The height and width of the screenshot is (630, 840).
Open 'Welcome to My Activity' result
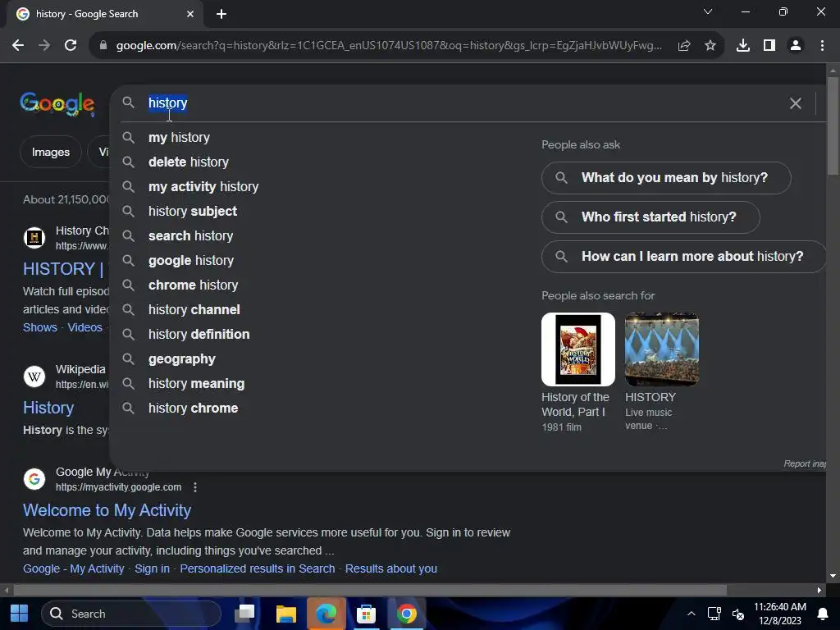point(107,510)
